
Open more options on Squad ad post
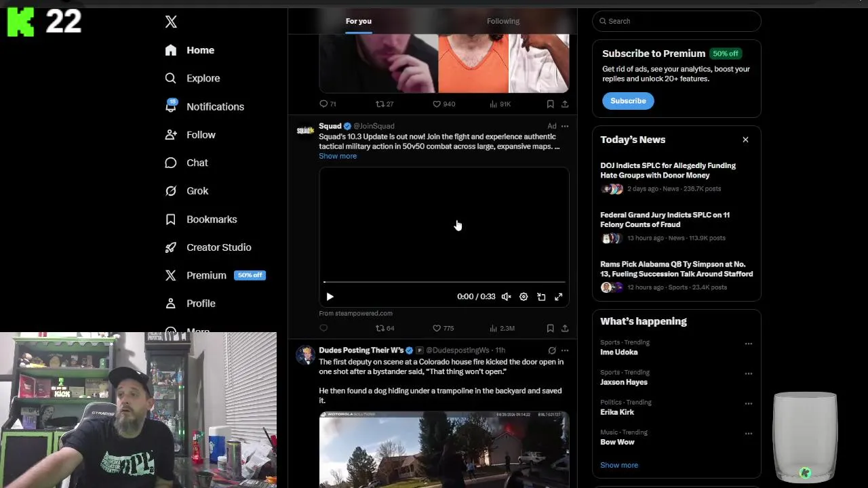point(565,126)
